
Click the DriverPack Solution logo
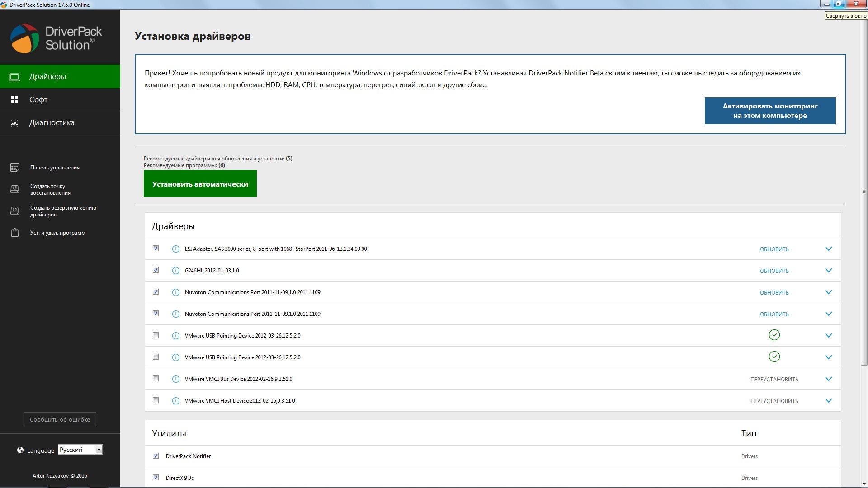click(56, 38)
